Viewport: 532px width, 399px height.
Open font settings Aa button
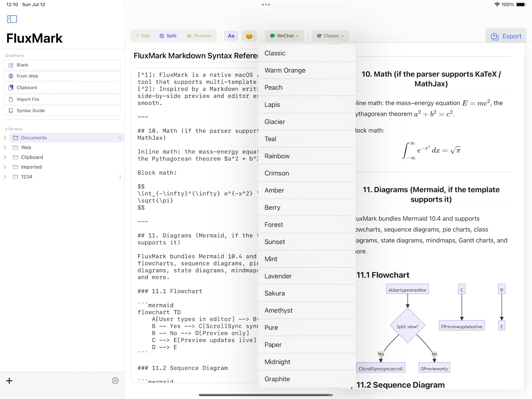coord(231,36)
